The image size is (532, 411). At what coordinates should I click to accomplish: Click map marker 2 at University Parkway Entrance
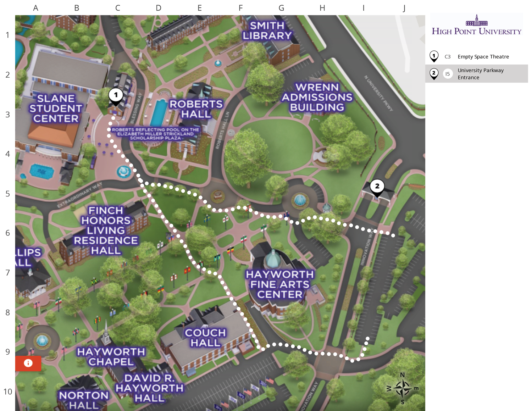point(377,187)
